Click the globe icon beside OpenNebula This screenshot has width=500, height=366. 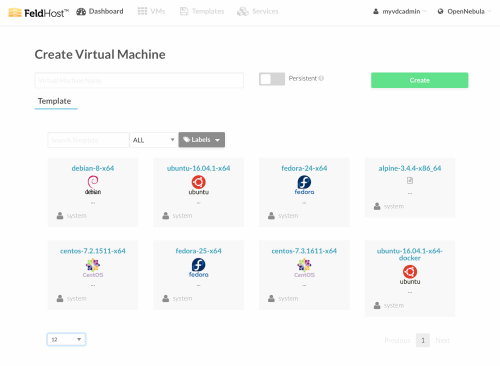point(441,11)
